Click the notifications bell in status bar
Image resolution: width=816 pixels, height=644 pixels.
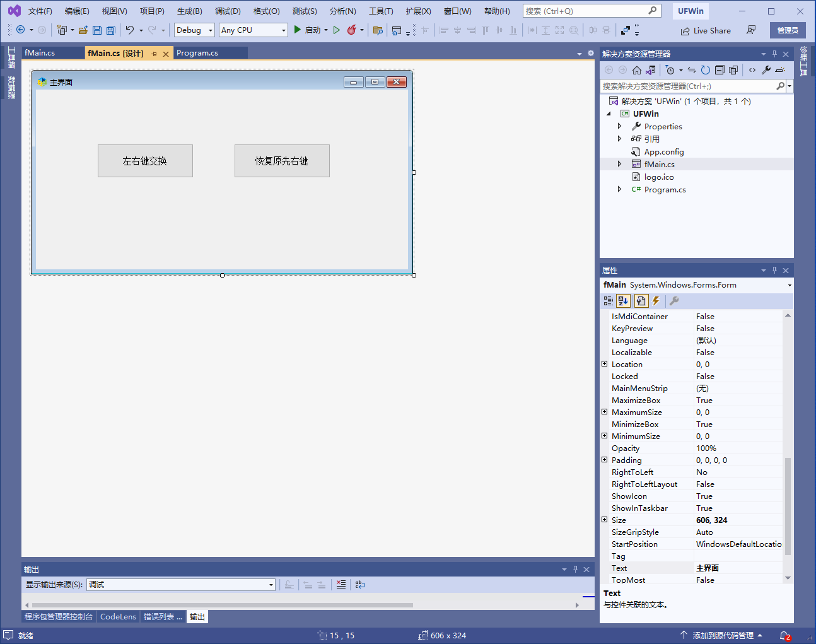(784, 635)
